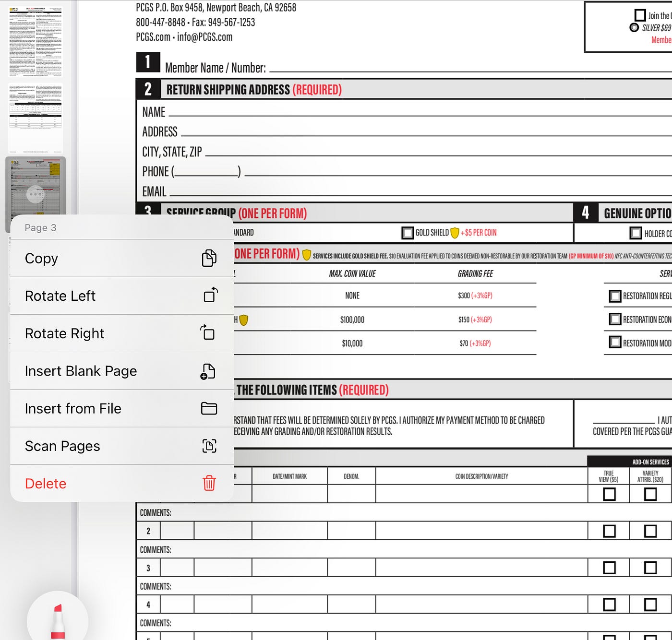Tick Variety Attrib checkbox in row 2

[x=650, y=531]
